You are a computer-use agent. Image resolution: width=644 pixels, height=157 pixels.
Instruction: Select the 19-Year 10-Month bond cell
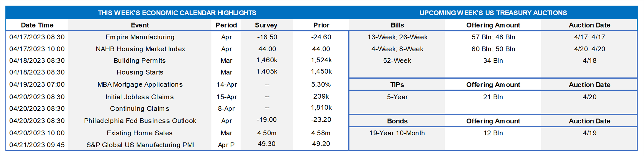pos(397,133)
